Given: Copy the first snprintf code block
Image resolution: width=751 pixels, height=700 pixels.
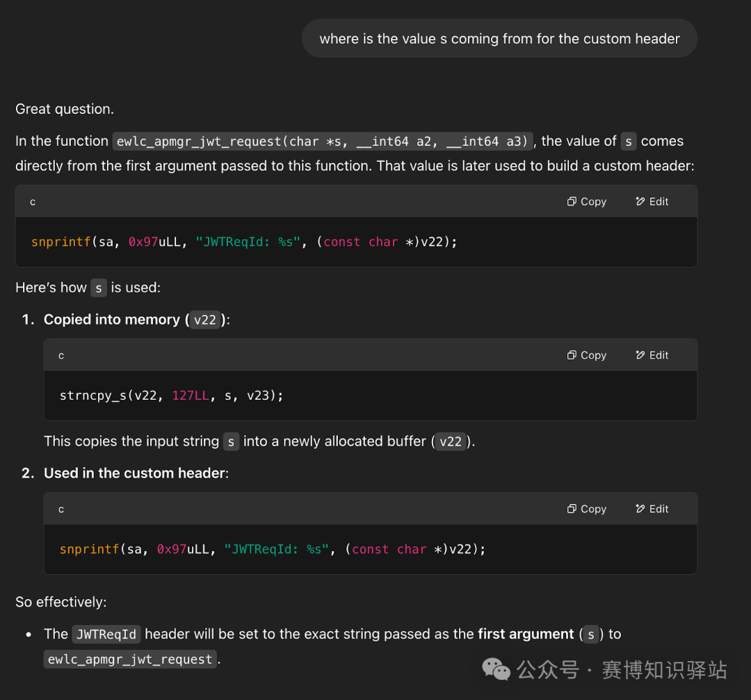Looking at the screenshot, I should (x=586, y=202).
